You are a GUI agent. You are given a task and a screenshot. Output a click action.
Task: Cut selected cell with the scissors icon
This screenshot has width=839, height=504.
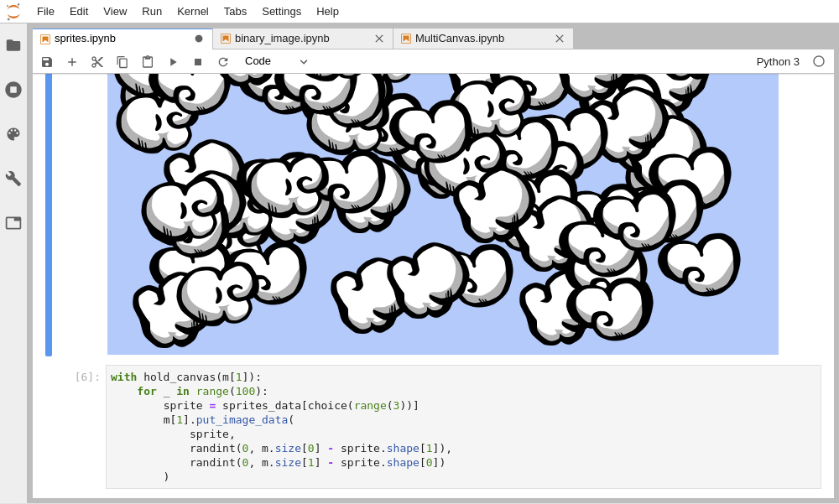pyautogui.click(x=96, y=62)
